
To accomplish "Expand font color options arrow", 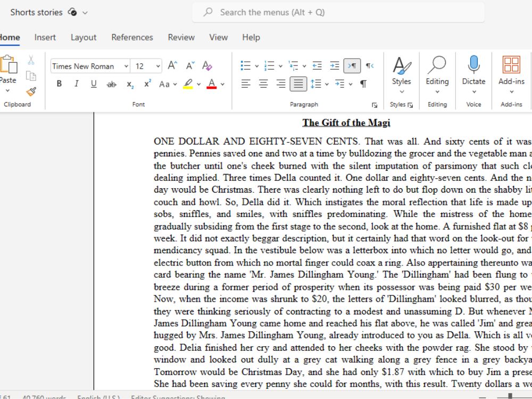I will click(x=222, y=84).
